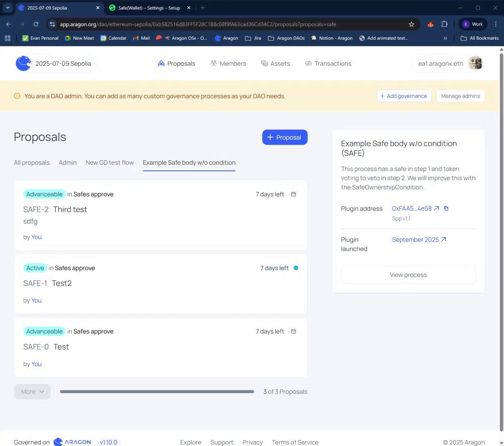Switch to Safe(Wallet) Settings Setup tab
Viewport: 504px width, 446px height.
pos(149,8)
